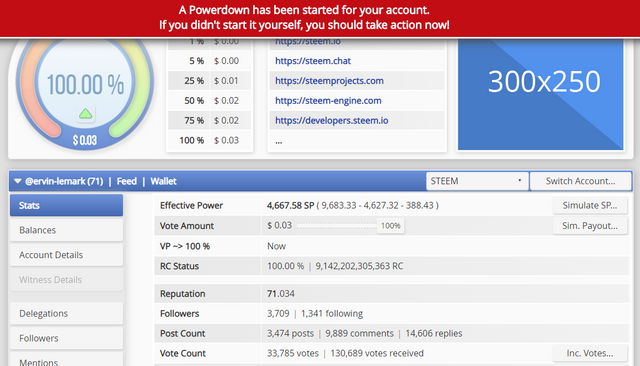Open the Balances sidebar tab

click(67, 230)
